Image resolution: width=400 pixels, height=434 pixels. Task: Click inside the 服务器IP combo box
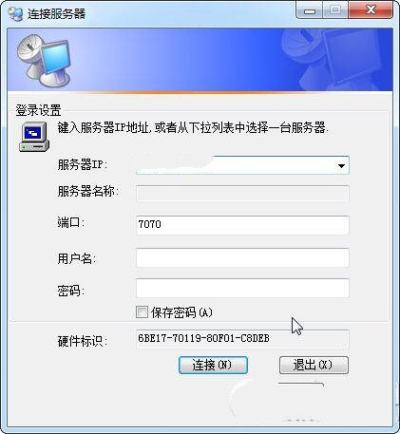coord(242,165)
